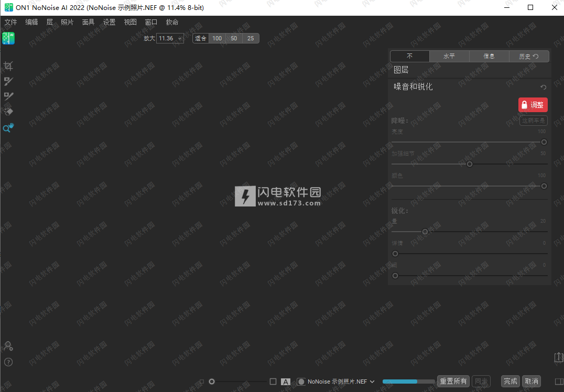Click the small square left of bottom slider
This screenshot has width=564, height=392.
202,382
